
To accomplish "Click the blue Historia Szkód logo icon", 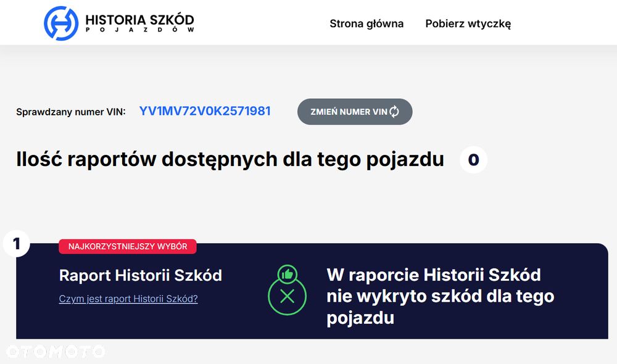I will click(x=61, y=23).
